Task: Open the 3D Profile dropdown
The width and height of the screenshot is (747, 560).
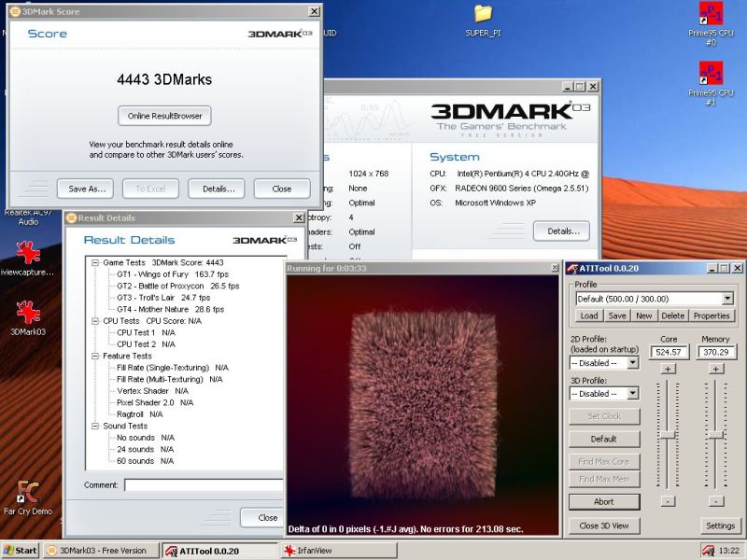Action: coord(632,394)
